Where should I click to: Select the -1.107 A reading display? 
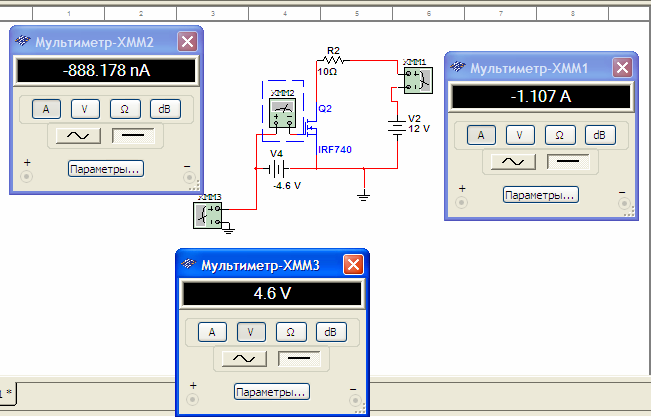pyautogui.click(x=541, y=96)
